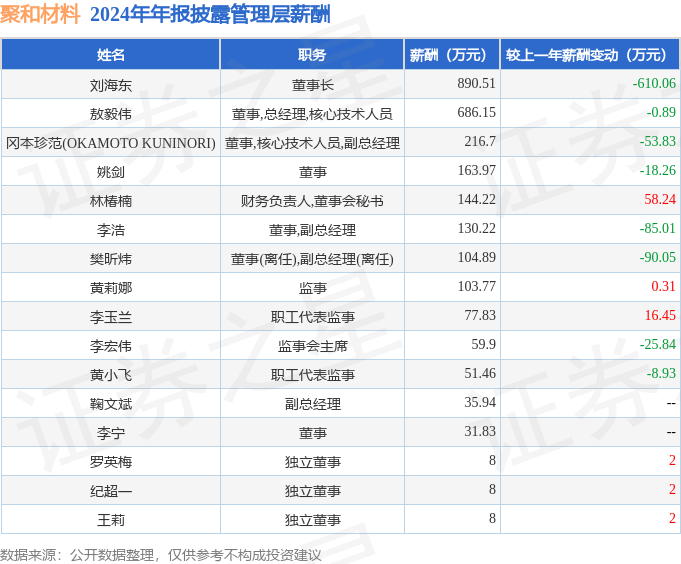Click the 数据来源 footer disclaimer text
This screenshot has height=564, width=681.
pyautogui.click(x=161, y=555)
